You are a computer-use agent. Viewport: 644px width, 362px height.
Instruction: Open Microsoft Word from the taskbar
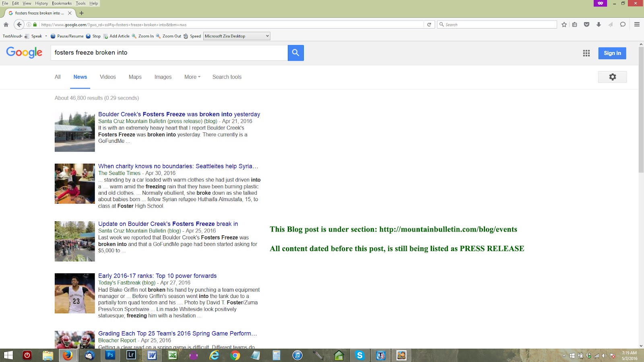152,355
